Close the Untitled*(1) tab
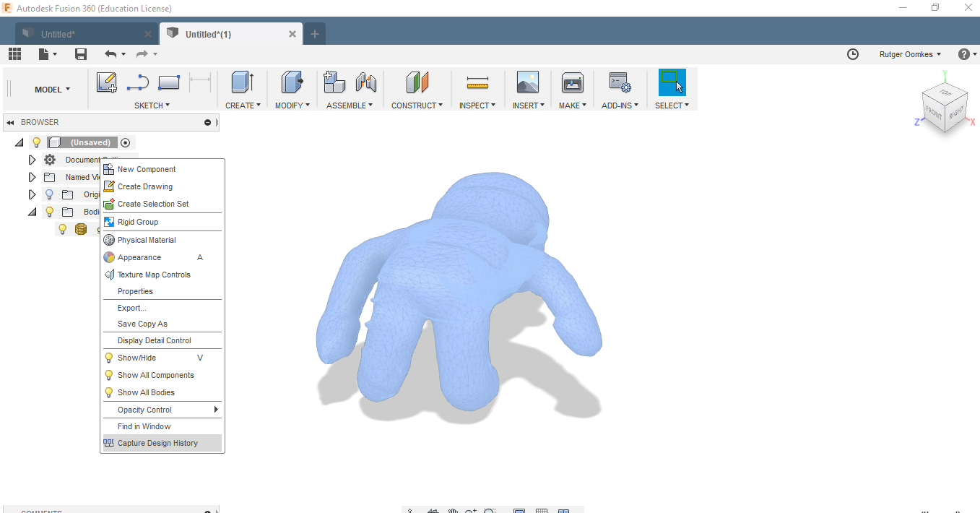 coord(292,34)
